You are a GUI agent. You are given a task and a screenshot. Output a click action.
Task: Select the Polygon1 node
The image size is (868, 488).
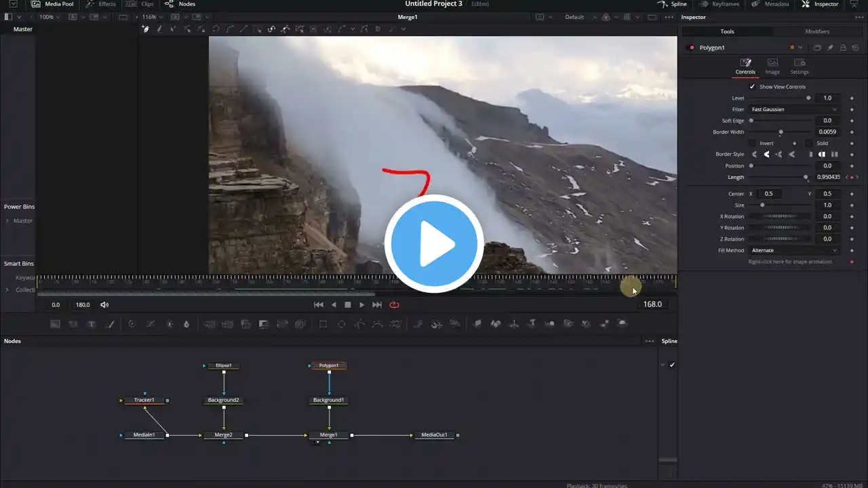(329, 366)
